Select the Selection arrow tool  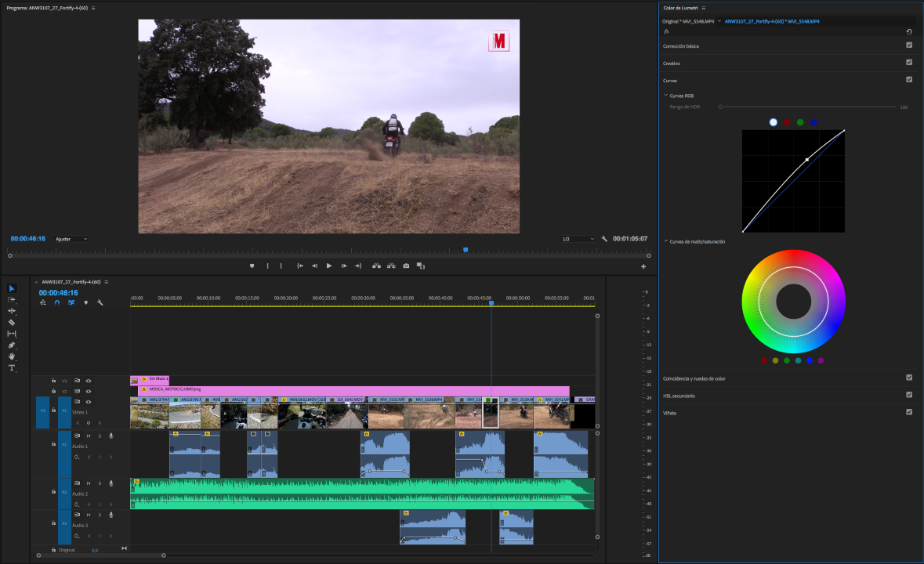11,288
